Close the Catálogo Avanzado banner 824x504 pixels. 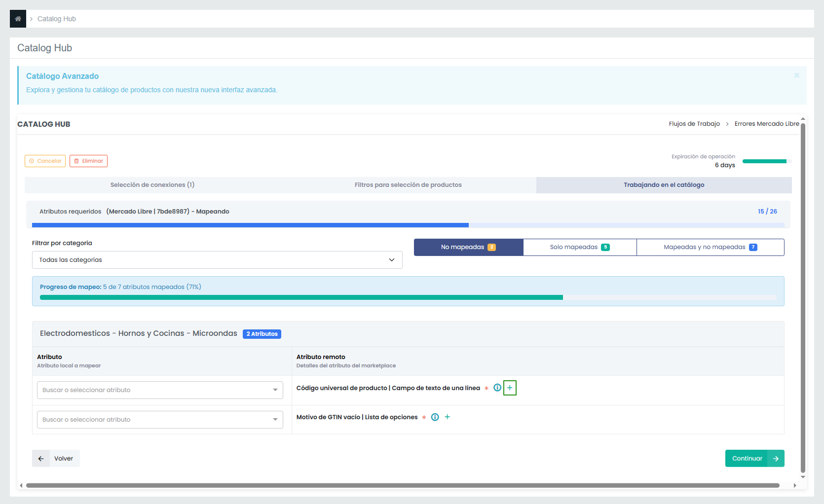pyautogui.click(x=796, y=75)
